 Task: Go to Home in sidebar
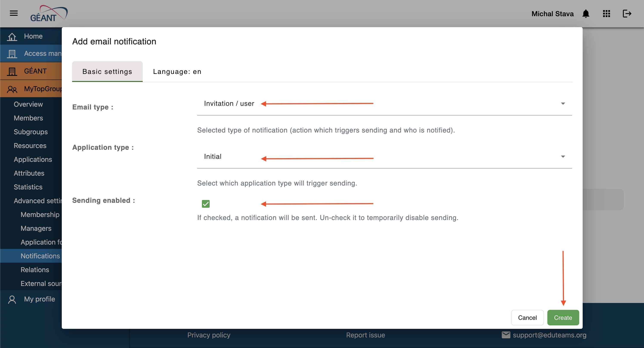[x=31, y=36]
